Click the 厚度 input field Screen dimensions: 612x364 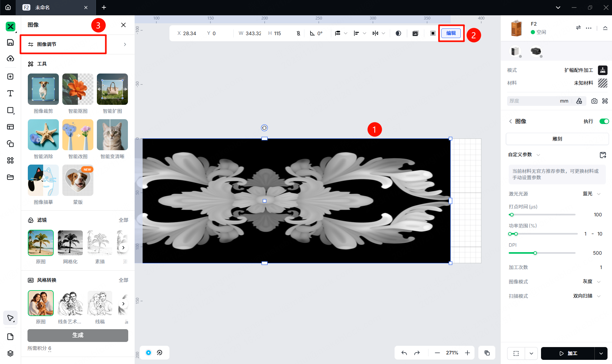532,101
